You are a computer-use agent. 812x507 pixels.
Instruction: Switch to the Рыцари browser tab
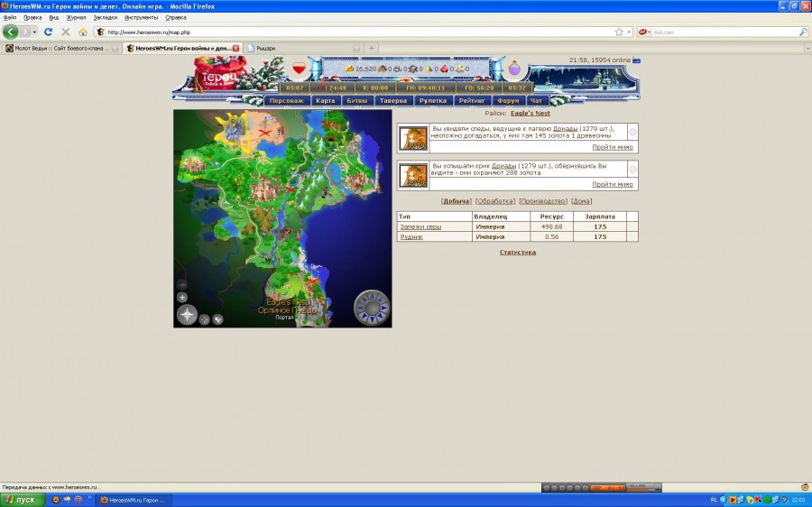[271, 48]
